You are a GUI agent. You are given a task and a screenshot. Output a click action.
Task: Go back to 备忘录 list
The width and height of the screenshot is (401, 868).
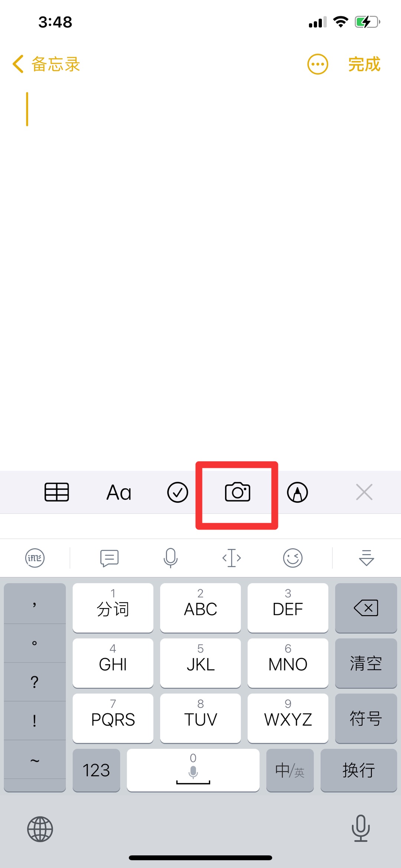(46, 64)
